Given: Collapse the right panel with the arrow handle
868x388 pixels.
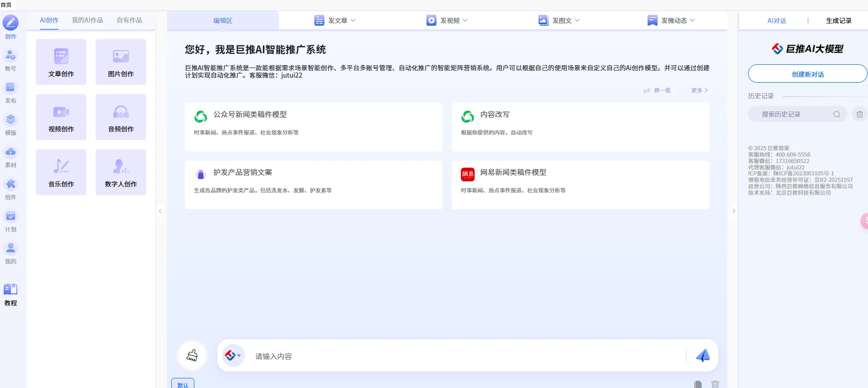Looking at the screenshot, I should click(734, 211).
